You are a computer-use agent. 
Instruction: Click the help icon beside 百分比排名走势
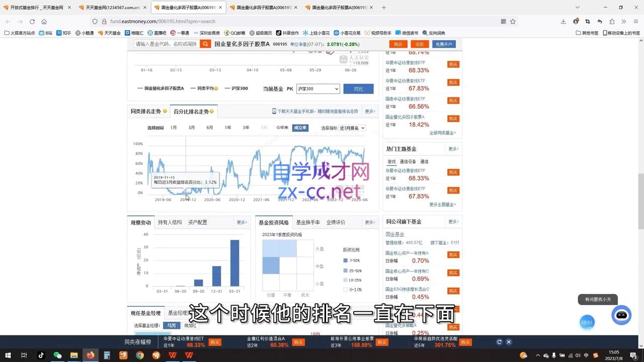pyautogui.click(x=212, y=111)
